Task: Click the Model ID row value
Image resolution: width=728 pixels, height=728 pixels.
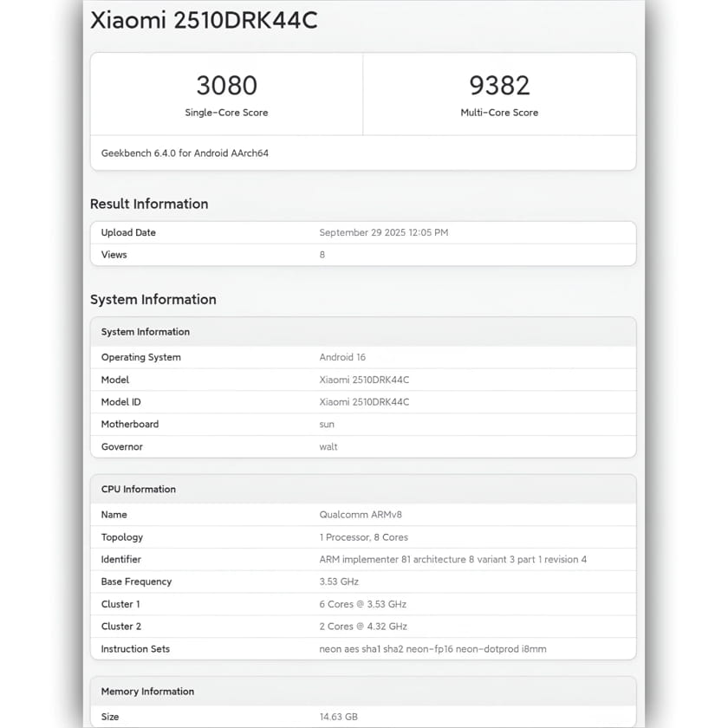Action: coord(364,402)
